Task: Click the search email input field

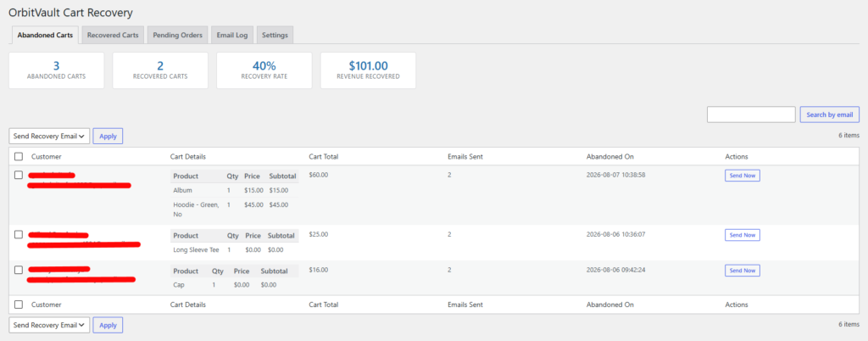Action: point(751,115)
